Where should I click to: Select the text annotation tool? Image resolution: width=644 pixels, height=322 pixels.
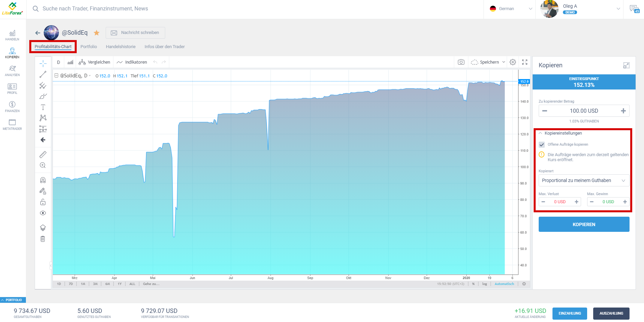[43, 107]
